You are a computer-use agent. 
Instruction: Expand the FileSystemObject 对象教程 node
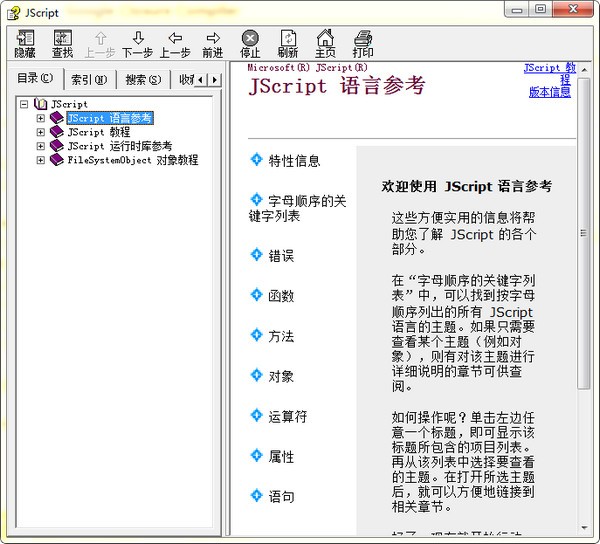(x=40, y=160)
